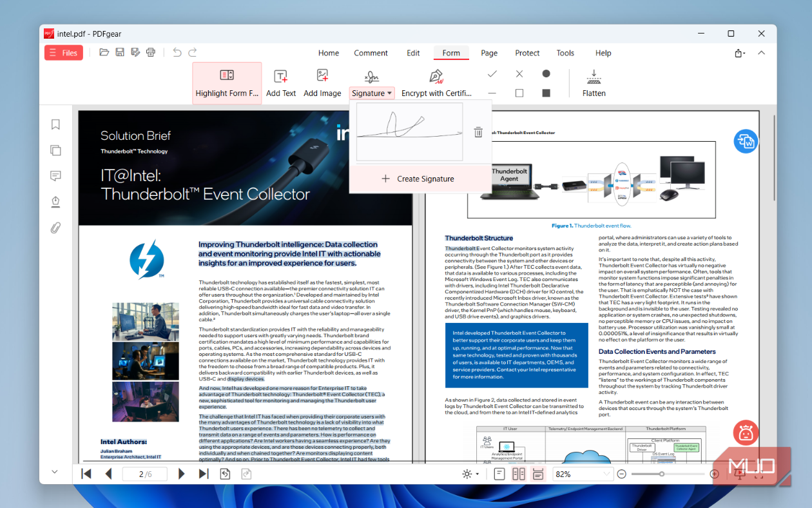Image resolution: width=812 pixels, height=508 pixels.
Task: Go to the previous page
Action: pyautogui.click(x=108, y=474)
